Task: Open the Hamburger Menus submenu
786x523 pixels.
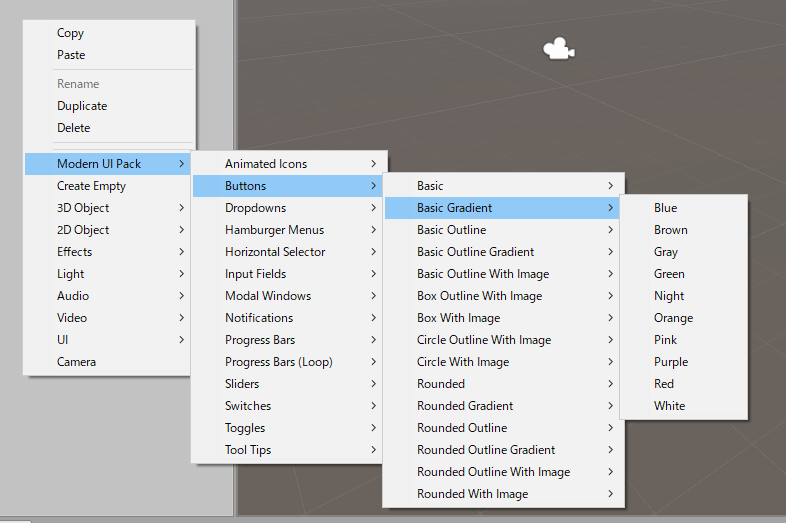Action: [x=289, y=230]
